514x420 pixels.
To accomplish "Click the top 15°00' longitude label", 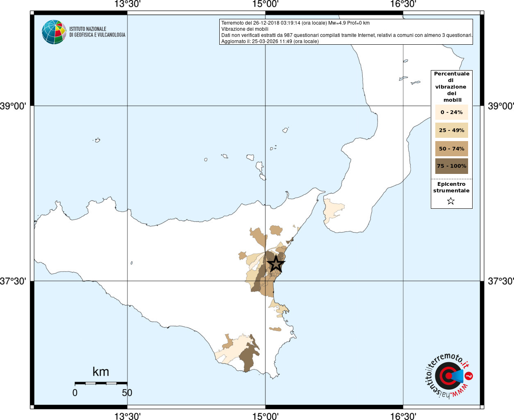I will coord(265,4).
